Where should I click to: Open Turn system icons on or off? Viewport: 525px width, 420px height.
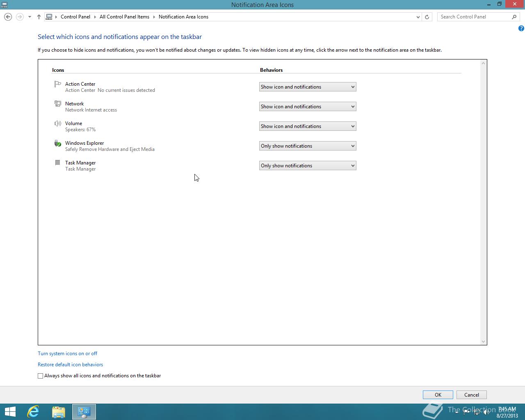click(x=68, y=354)
